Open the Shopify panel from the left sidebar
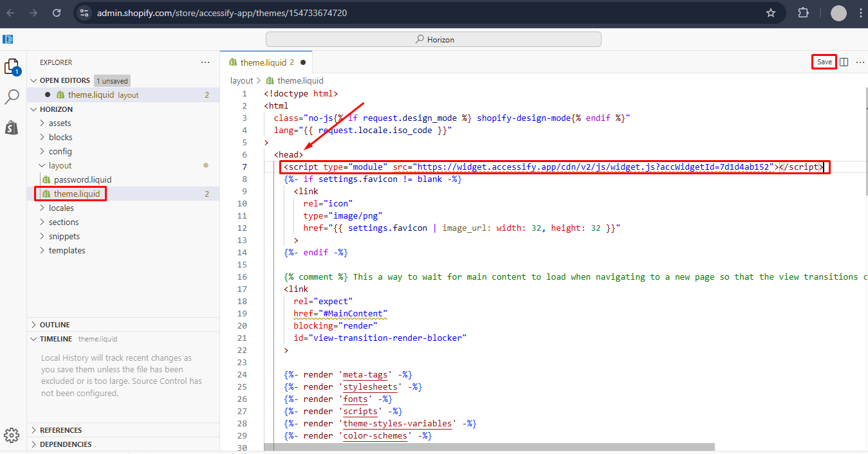This screenshot has height=454, width=868. pyautogui.click(x=12, y=127)
